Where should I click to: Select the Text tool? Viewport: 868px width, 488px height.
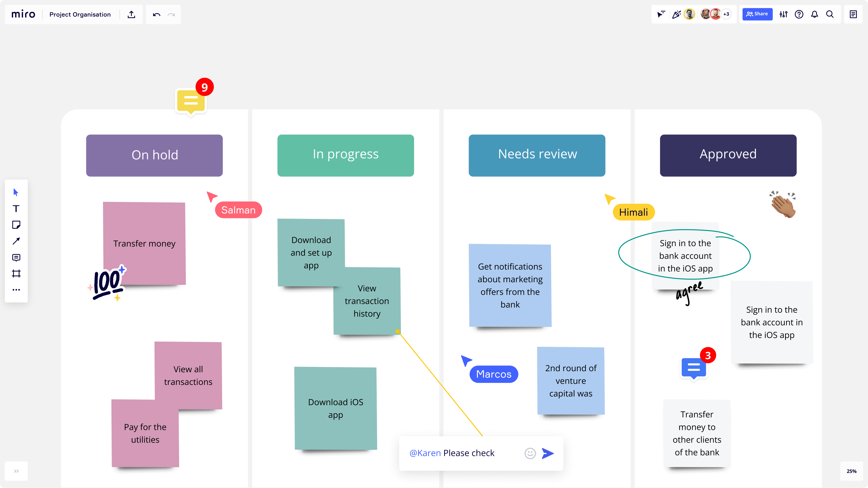click(16, 209)
